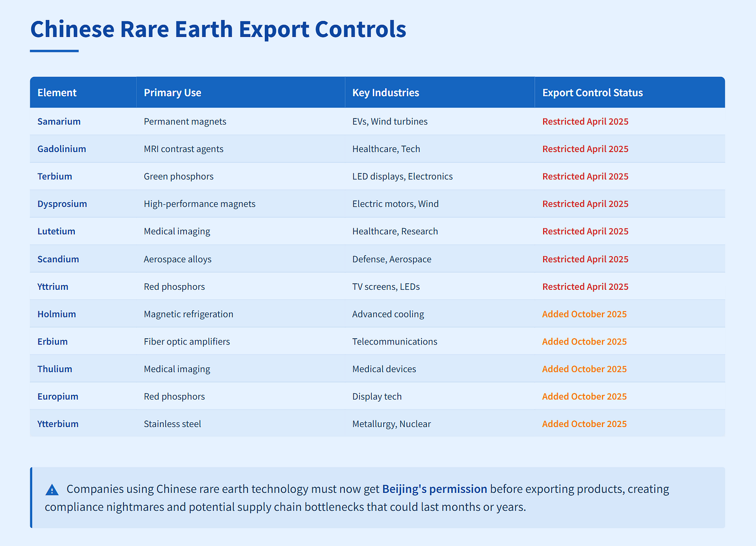Select the Key Industries column header
756x546 pixels.
440,92
